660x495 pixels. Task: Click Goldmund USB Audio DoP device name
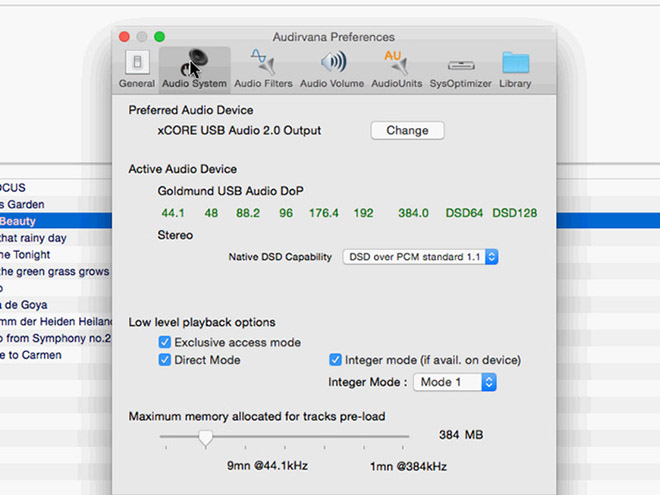tap(231, 191)
